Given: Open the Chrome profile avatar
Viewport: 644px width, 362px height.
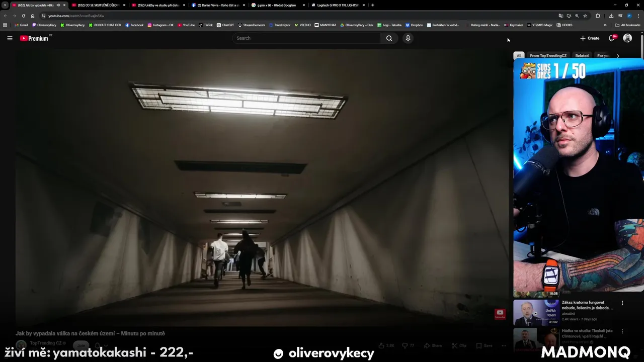Looking at the screenshot, I should [x=629, y=16].
